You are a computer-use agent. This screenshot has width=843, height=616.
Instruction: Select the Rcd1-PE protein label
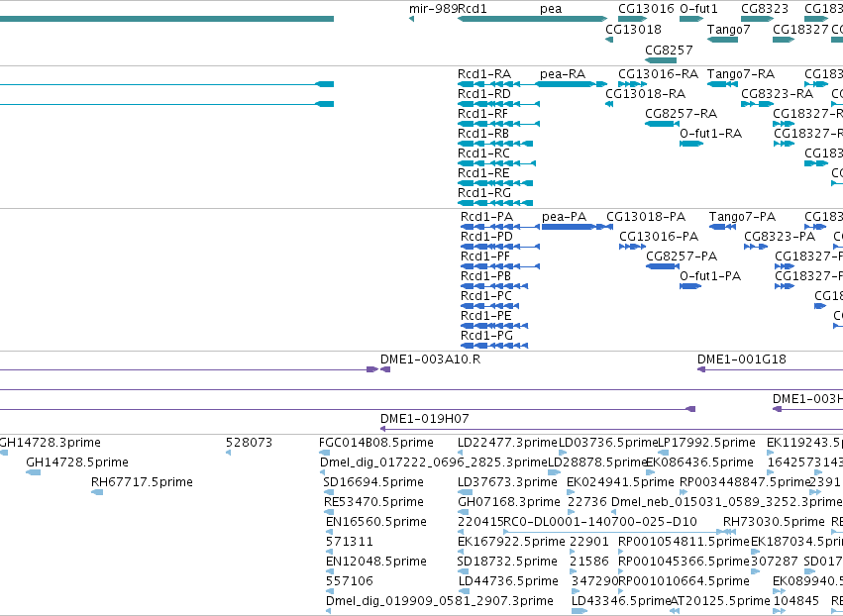(x=486, y=316)
